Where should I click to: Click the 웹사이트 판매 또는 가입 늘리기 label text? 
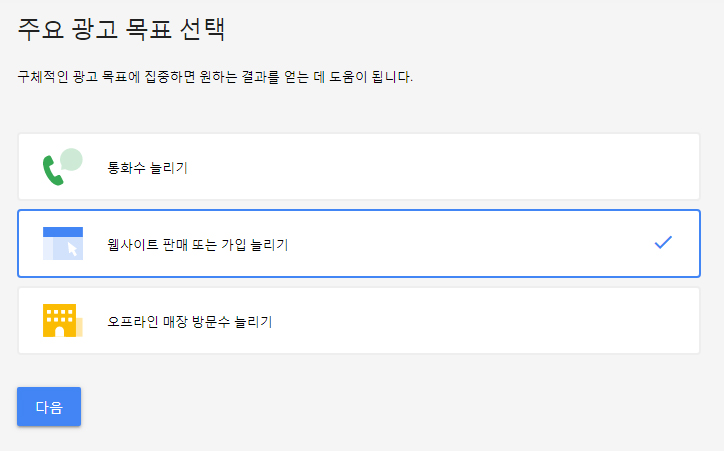pyautogui.click(x=198, y=244)
